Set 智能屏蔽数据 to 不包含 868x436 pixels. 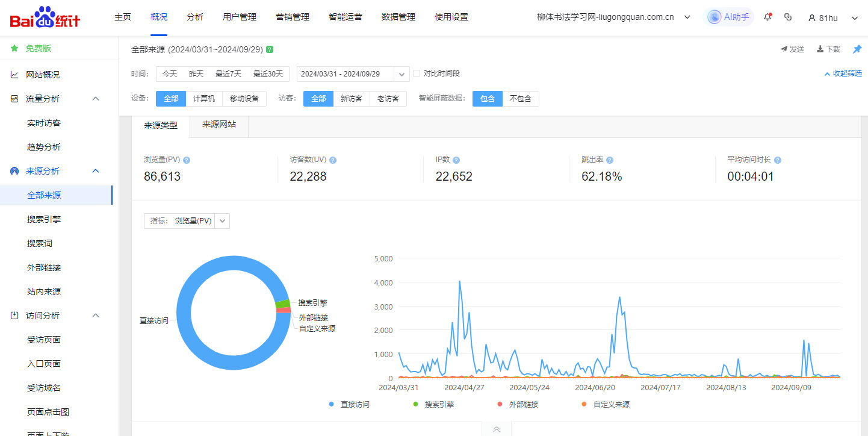click(x=520, y=99)
